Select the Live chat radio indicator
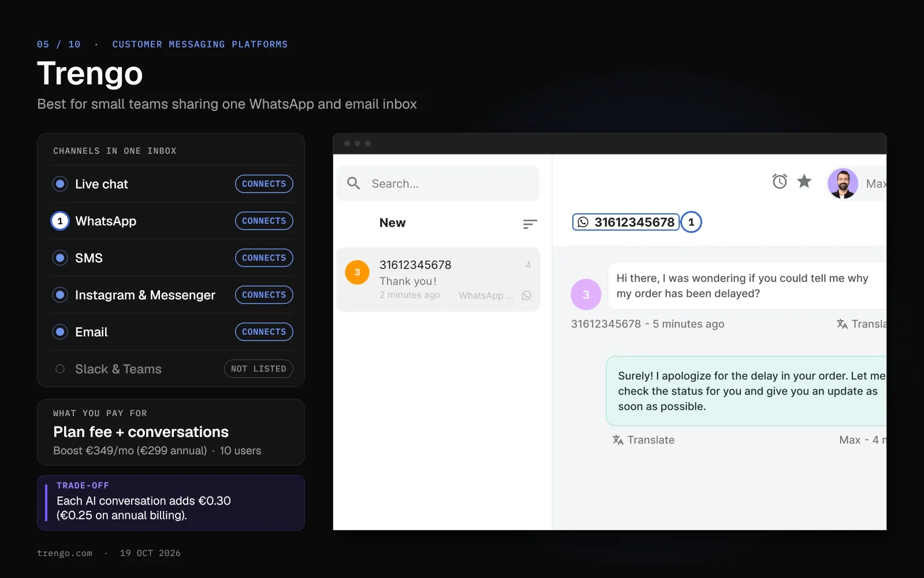 (x=60, y=184)
